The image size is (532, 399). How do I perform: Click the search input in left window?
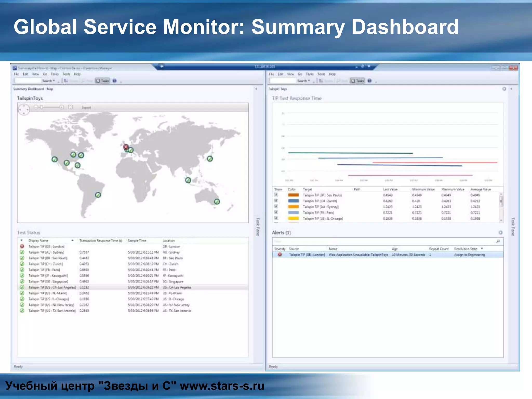[x=28, y=81]
